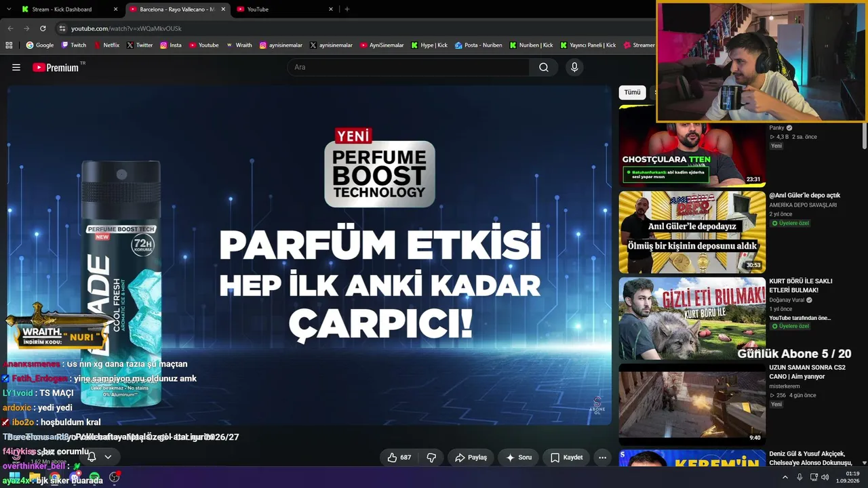The image size is (868, 488).
Task: Go forward in browser history
Action: [26, 28]
